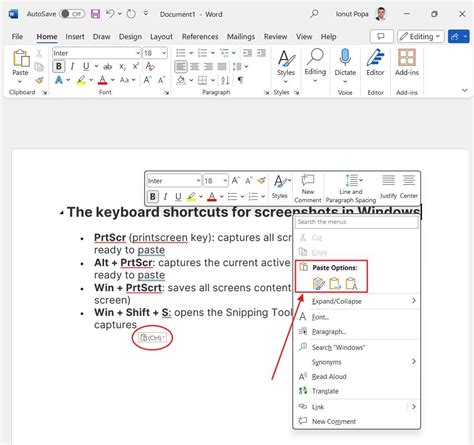The image size is (474, 445).
Task: Choose Expand/Collapse in context menu
Action: 356,301
